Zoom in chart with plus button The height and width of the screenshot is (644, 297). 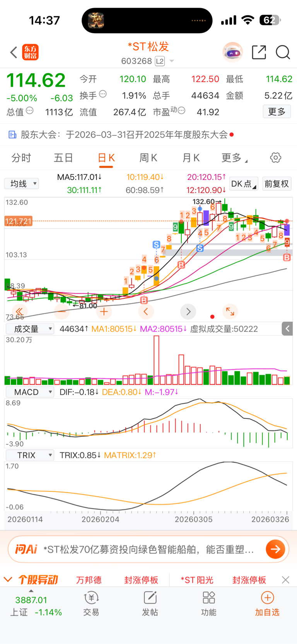pos(104,311)
